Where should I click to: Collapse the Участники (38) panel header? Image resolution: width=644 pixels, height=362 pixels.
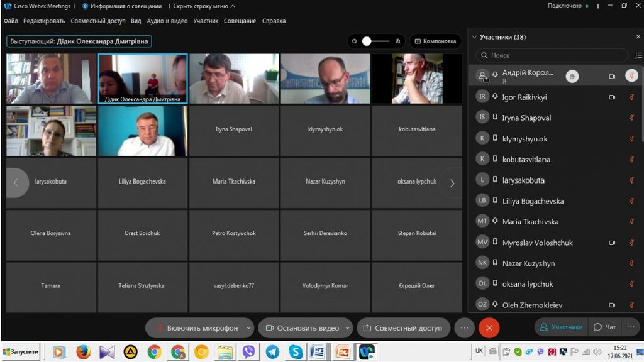474,37
